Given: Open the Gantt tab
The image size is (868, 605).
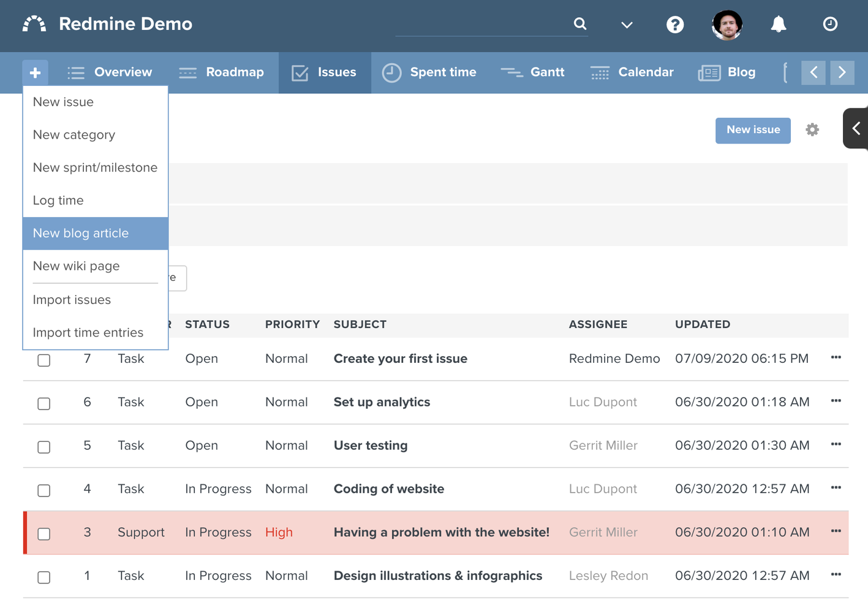Looking at the screenshot, I should pyautogui.click(x=532, y=73).
